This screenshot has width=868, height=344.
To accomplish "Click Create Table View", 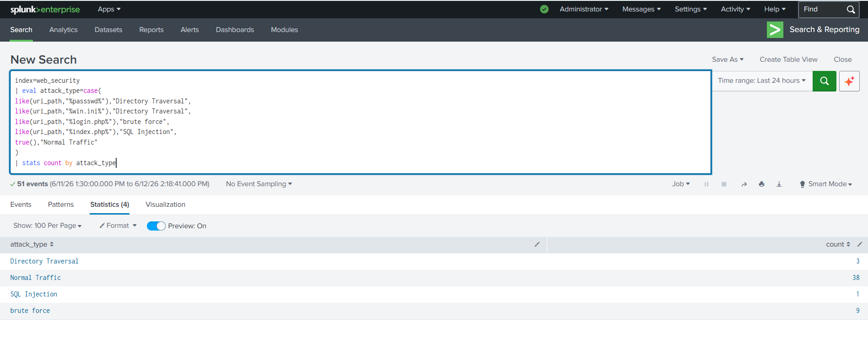I will (788, 59).
